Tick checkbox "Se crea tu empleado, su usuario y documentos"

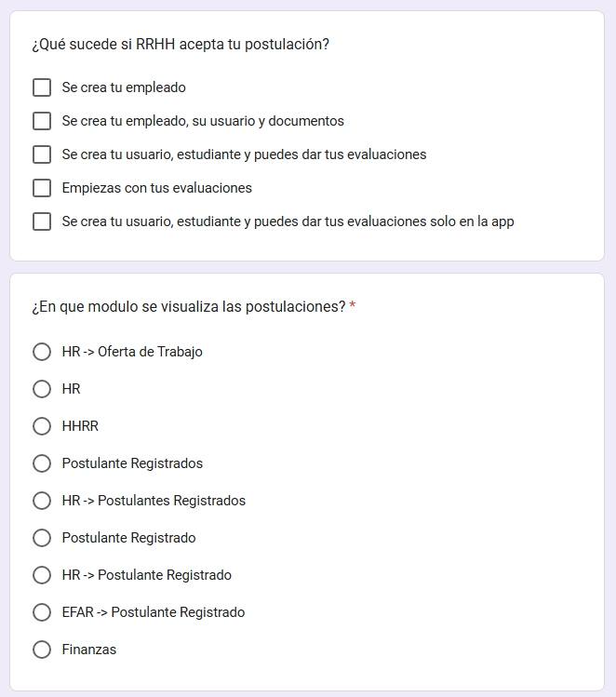pyautogui.click(x=42, y=121)
